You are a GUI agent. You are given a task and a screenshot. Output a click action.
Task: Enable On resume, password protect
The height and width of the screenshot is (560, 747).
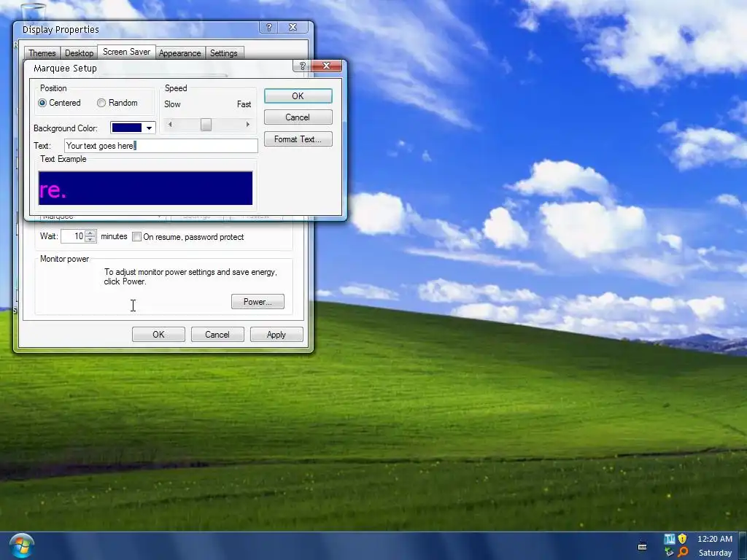(x=188, y=237)
